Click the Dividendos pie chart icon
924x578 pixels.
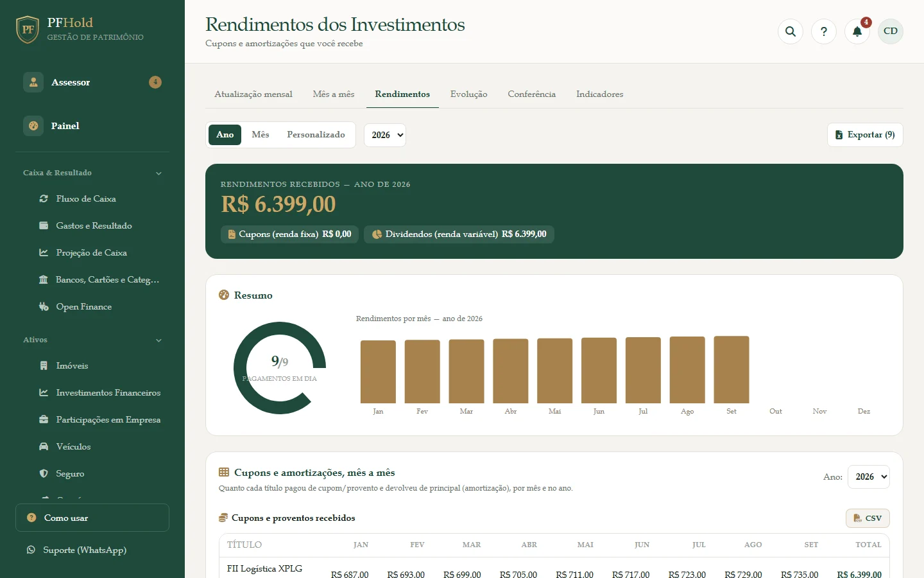(x=377, y=234)
